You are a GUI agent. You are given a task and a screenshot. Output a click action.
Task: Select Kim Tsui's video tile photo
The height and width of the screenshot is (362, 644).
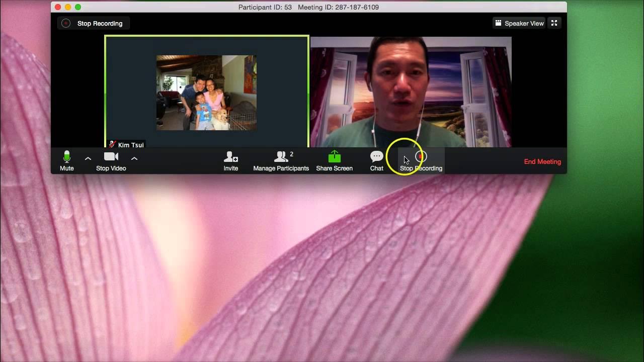coord(206,93)
